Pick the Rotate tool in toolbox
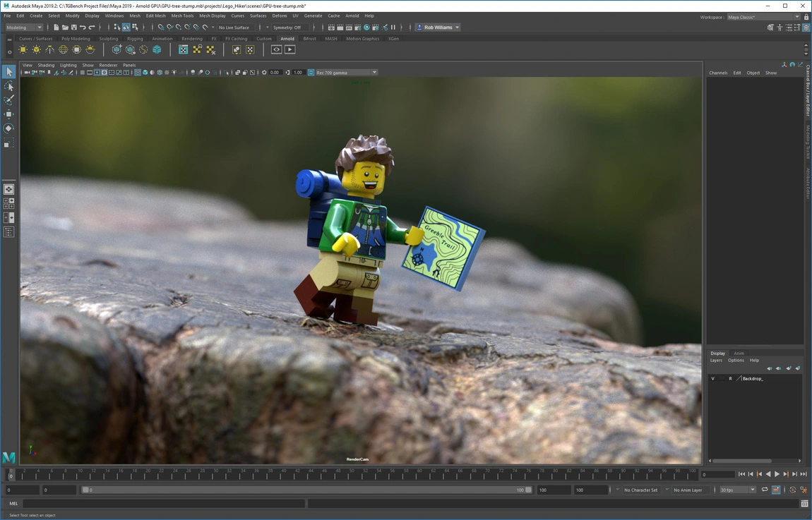The image size is (812, 520). [8, 128]
